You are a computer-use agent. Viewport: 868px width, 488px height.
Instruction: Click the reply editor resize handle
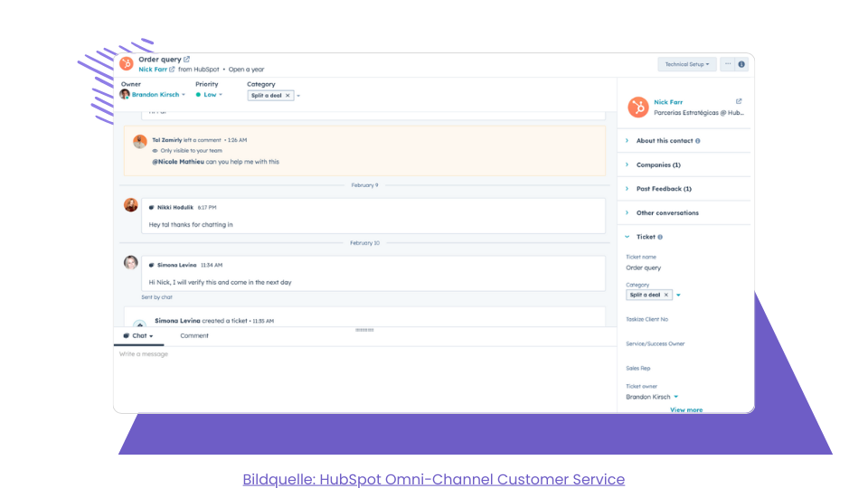[364, 330]
